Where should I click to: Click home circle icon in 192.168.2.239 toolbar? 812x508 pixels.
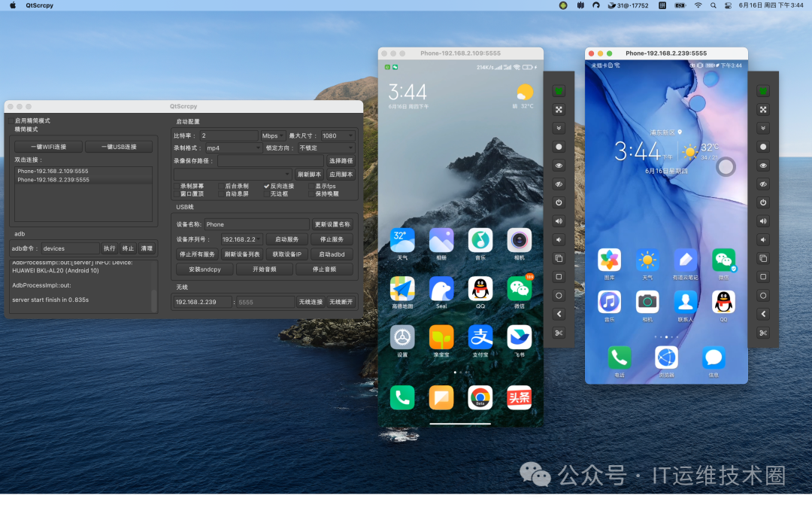click(763, 296)
